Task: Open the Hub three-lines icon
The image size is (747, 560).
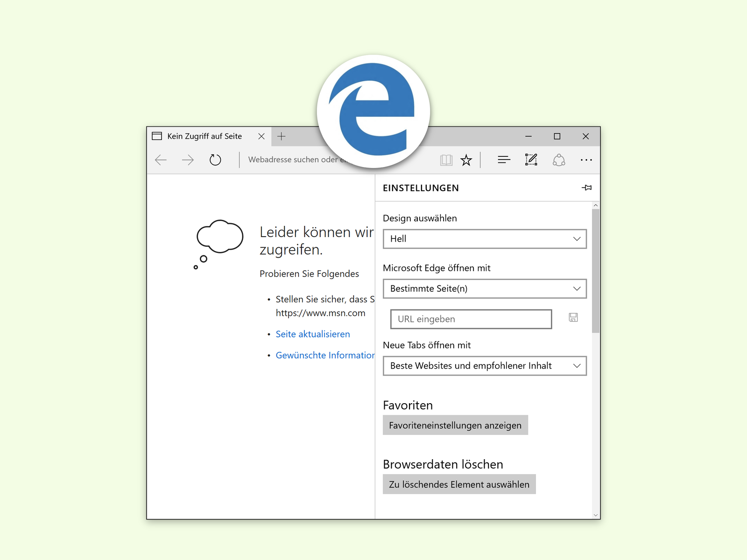Action: [x=504, y=160]
